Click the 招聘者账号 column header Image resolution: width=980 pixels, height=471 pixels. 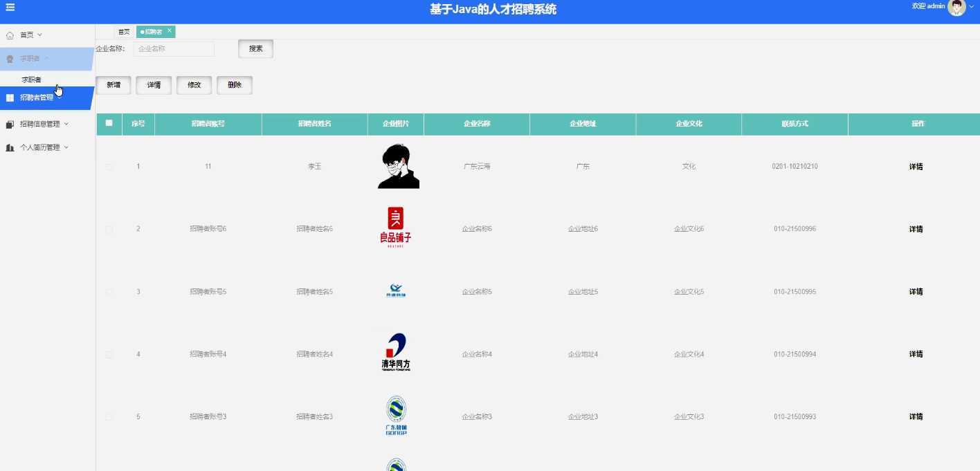pyautogui.click(x=208, y=124)
